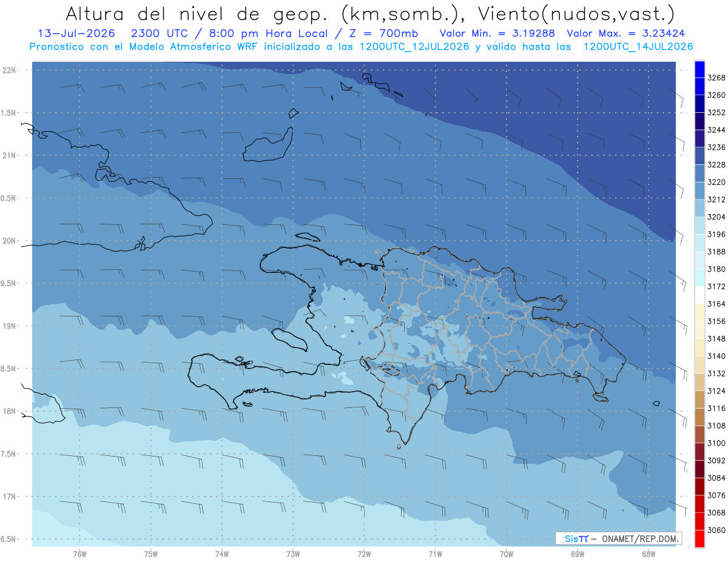
Task: Click the 68W longitude label
Action: (649, 554)
